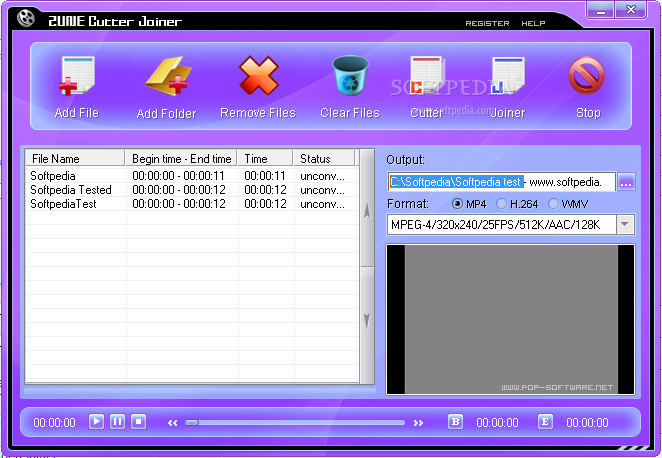Image resolution: width=662 pixels, height=458 pixels.
Task: Browse for the output folder with the ... button
Action: pos(627,182)
